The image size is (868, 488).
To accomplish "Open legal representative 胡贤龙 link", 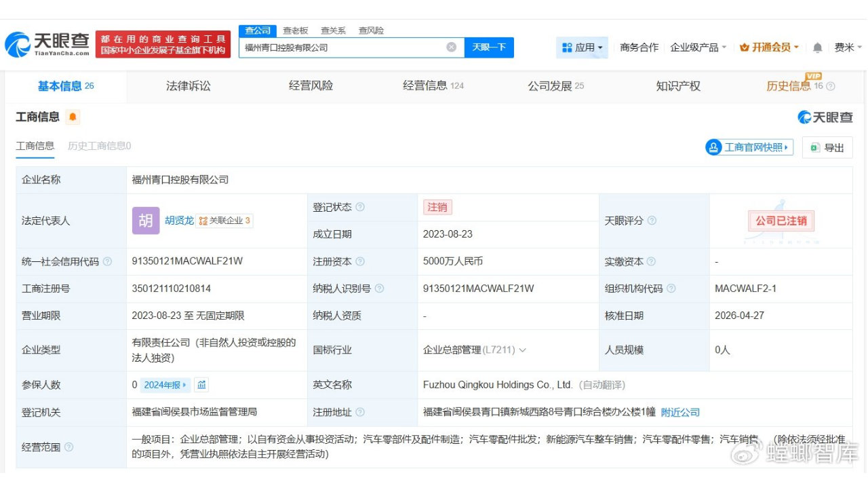I will 179,221.
